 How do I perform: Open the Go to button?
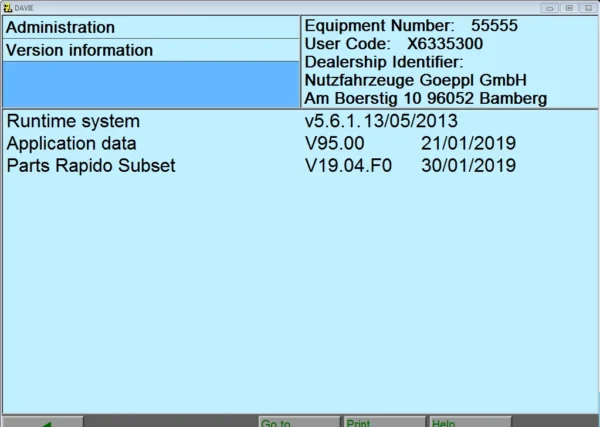coord(299,421)
